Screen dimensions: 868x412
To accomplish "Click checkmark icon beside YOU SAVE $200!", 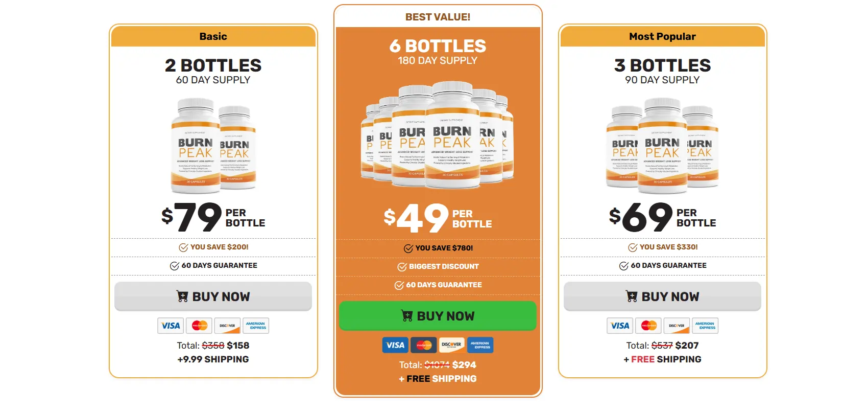I will pyautogui.click(x=183, y=247).
